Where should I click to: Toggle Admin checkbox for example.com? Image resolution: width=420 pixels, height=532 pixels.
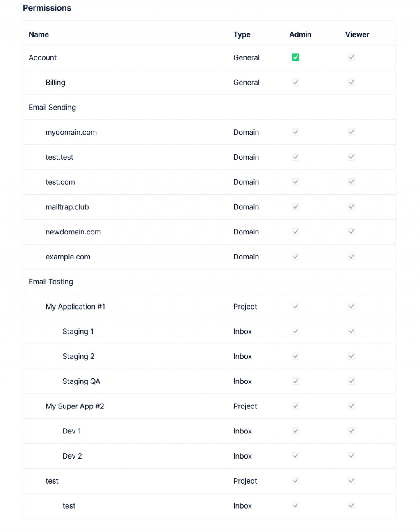pyautogui.click(x=295, y=257)
